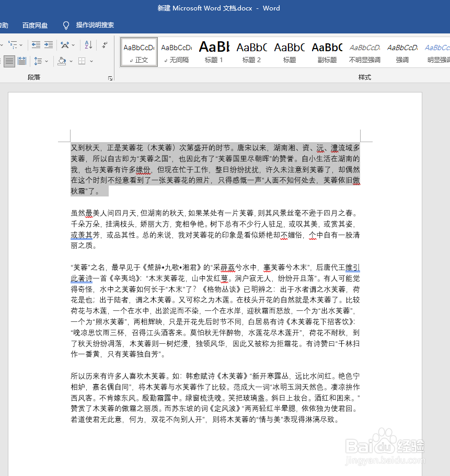Open the Line Spacing dropdown arrow
Viewport: 450px width, 476px height.
46,61
